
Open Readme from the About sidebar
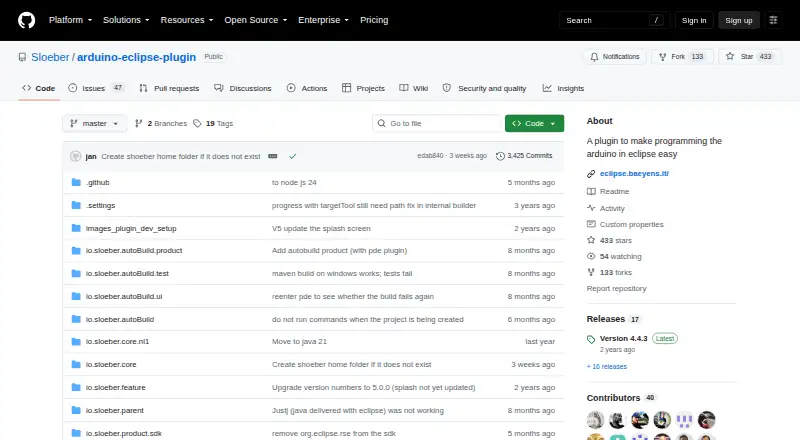608,191
